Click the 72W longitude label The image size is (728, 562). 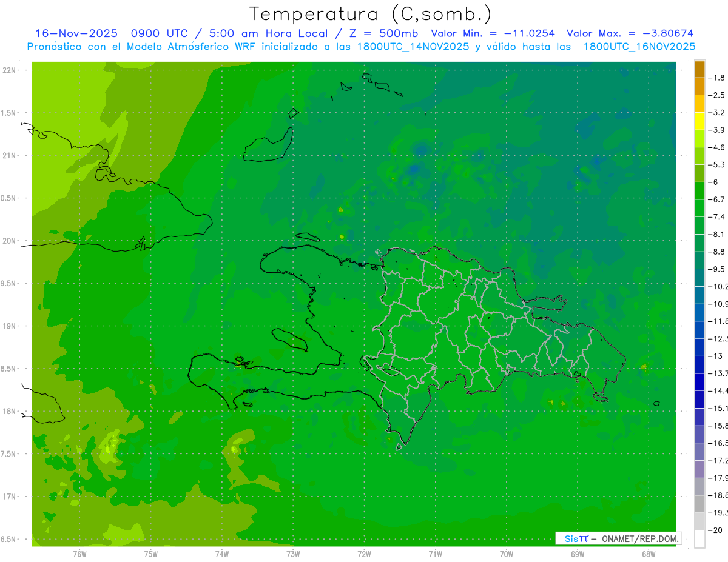click(364, 554)
